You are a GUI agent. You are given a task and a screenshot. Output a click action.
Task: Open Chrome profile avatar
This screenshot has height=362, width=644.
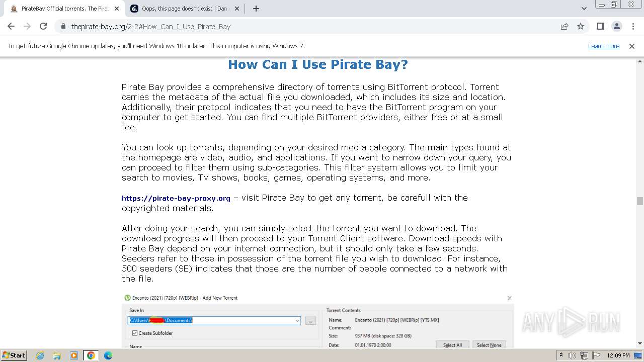click(616, 26)
